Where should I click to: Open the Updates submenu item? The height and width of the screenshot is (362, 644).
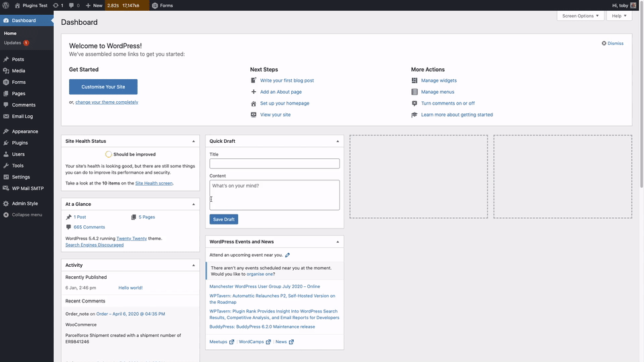16,43
